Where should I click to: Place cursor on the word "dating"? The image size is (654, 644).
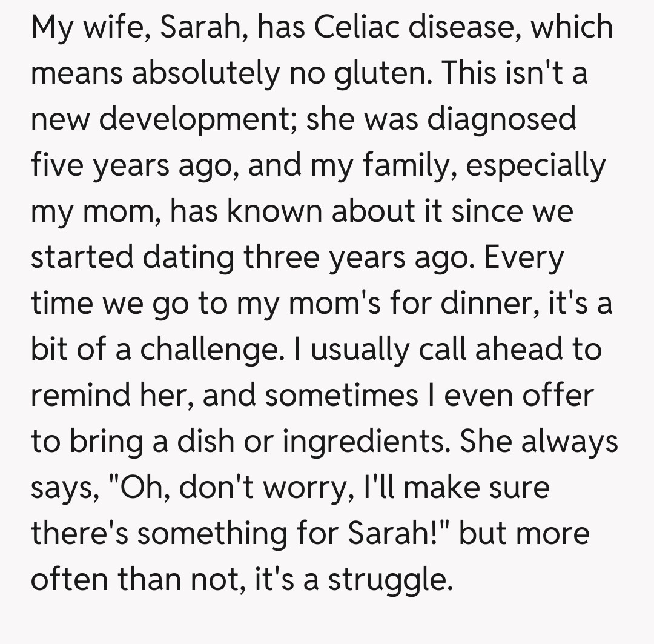click(190, 257)
